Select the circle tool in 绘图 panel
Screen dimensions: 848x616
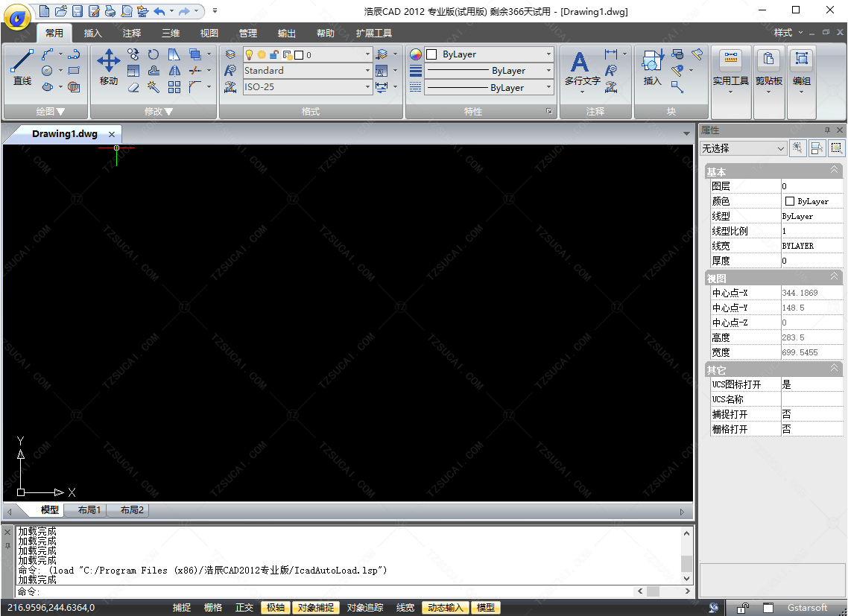pos(48,70)
